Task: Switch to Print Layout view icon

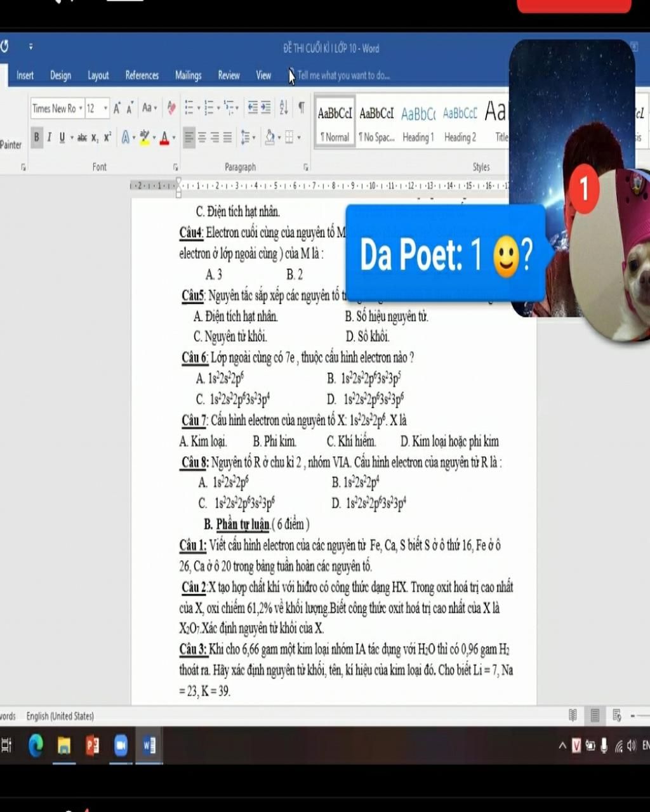Action: tap(595, 716)
